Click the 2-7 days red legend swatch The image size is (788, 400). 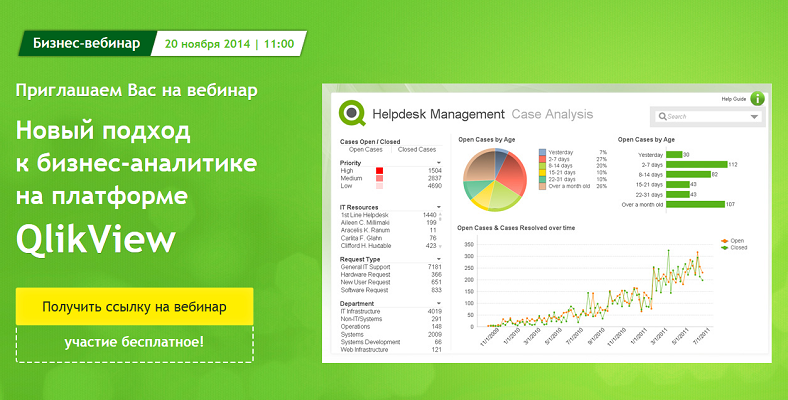click(x=542, y=159)
